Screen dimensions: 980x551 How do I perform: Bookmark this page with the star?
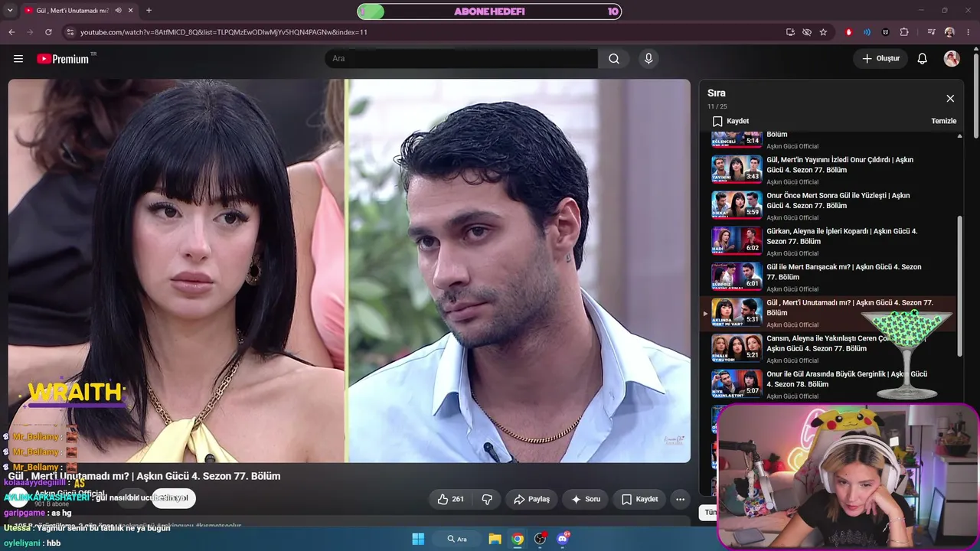coord(823,32)
